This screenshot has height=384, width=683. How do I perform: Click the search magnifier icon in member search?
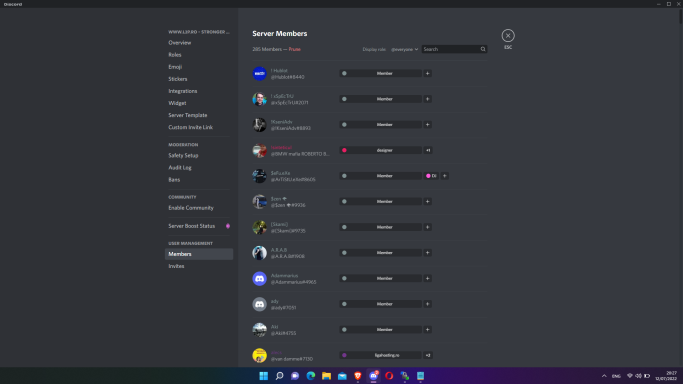(x=483, y=49)
